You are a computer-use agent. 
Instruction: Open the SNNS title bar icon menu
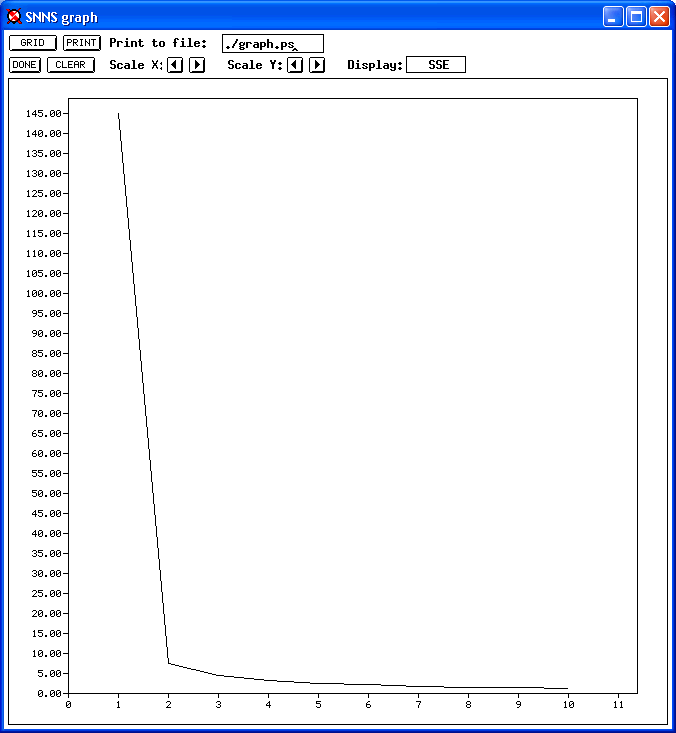(x=14, y=17)
